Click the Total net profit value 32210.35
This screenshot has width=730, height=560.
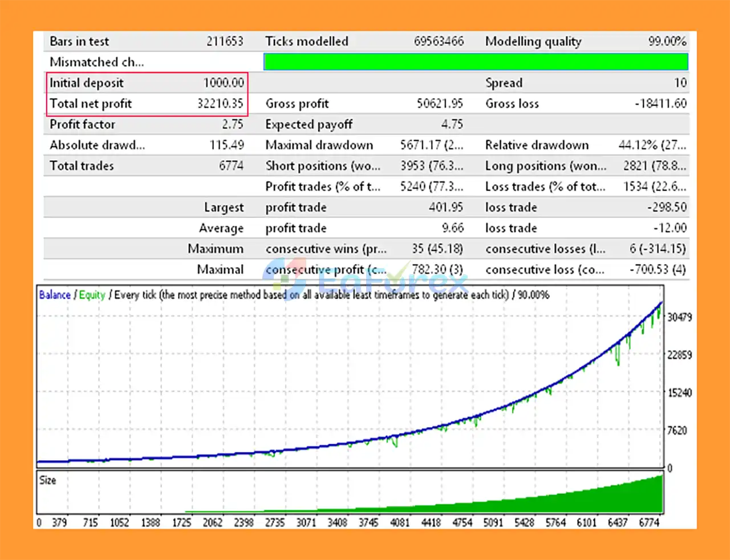(220, 104)
